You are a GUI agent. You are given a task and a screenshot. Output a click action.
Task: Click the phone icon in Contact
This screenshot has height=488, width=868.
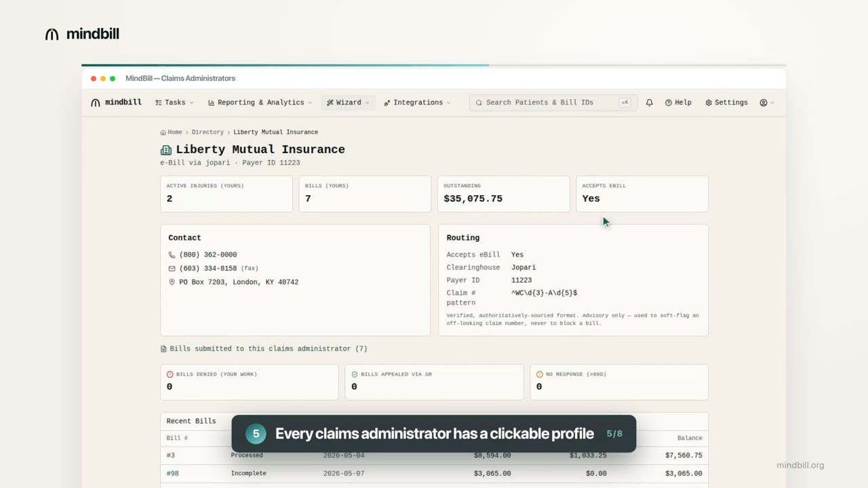click(172, 255)
